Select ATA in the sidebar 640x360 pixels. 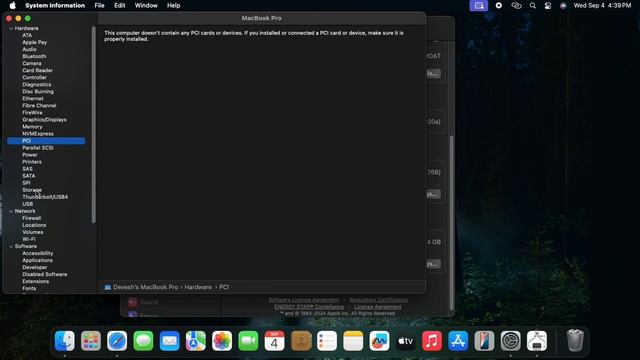point(27,36)
